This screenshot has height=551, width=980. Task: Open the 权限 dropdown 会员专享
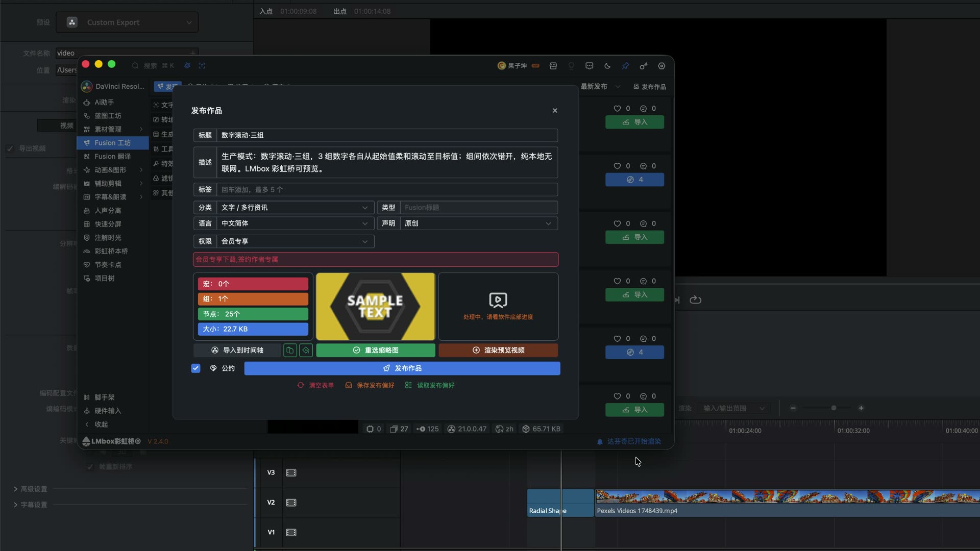pos(295,241)
